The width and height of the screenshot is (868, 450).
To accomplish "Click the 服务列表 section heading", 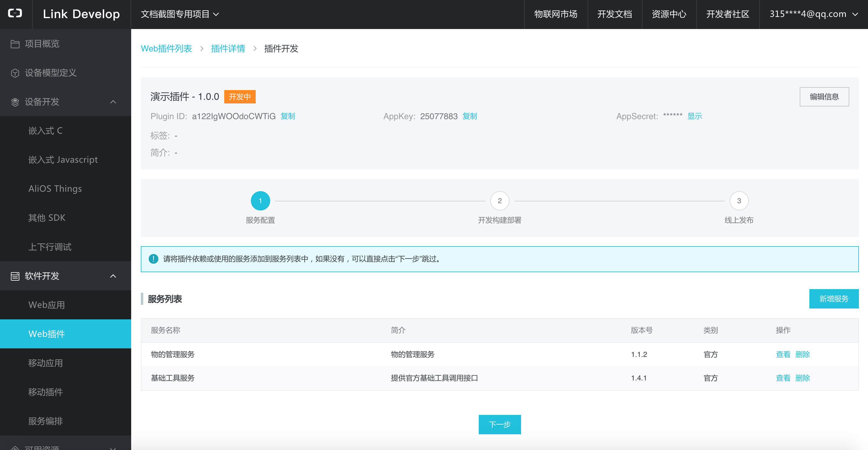I will [165, 299].
